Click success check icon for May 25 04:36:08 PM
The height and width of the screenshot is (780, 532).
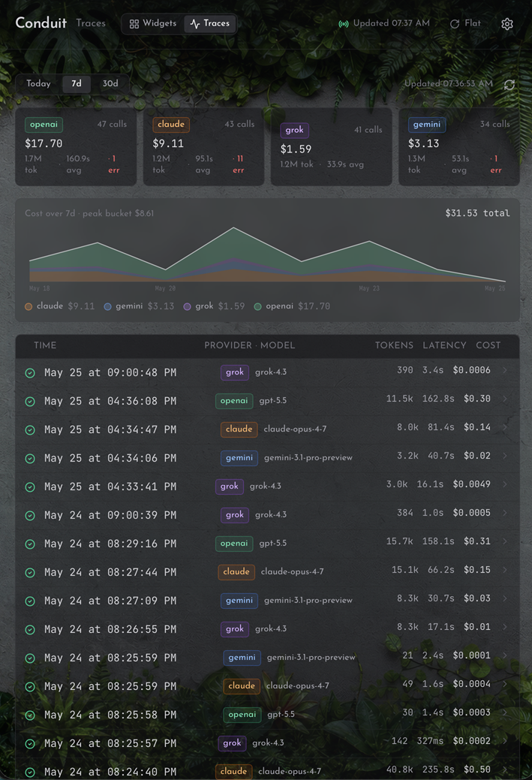click(30, 402)
